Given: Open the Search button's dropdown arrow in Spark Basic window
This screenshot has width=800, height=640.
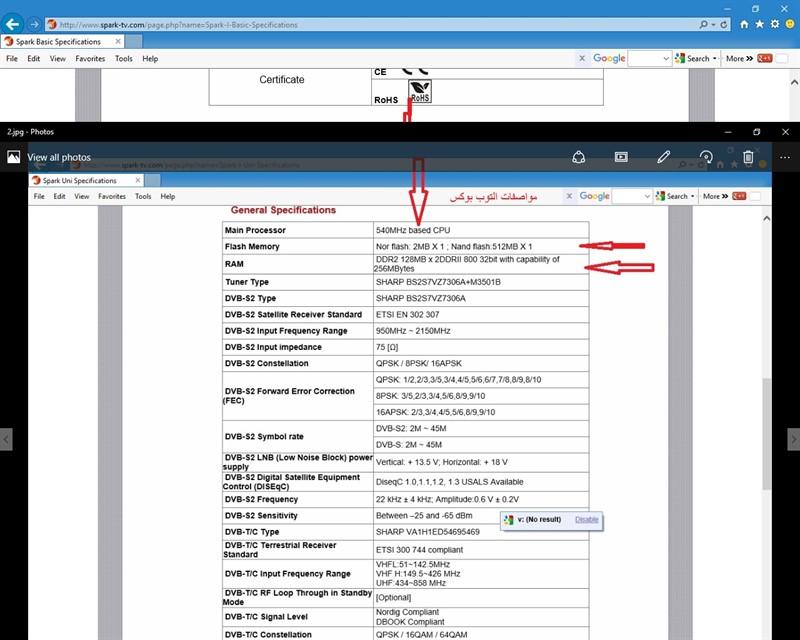Looking at the screenshot, I should 714,59.
